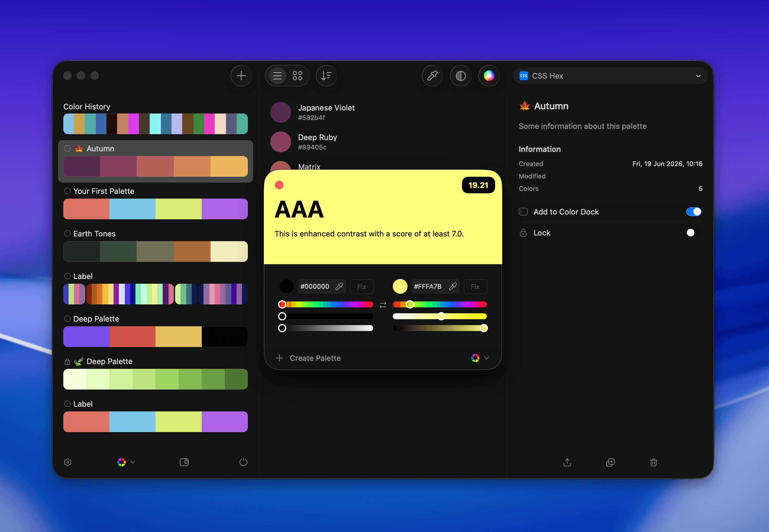769x532 pixels.
Task: Click the 19.21 contrast score badge
Action: click(x=478, y=185)
